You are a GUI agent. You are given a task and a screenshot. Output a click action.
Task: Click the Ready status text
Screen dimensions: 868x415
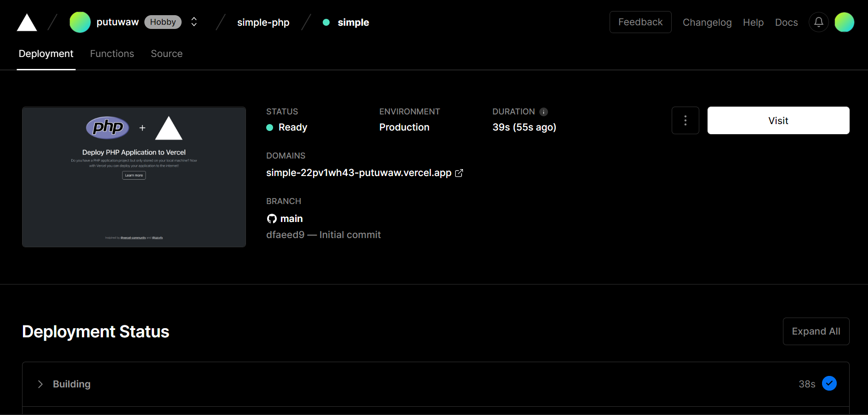tap(293, 127)
